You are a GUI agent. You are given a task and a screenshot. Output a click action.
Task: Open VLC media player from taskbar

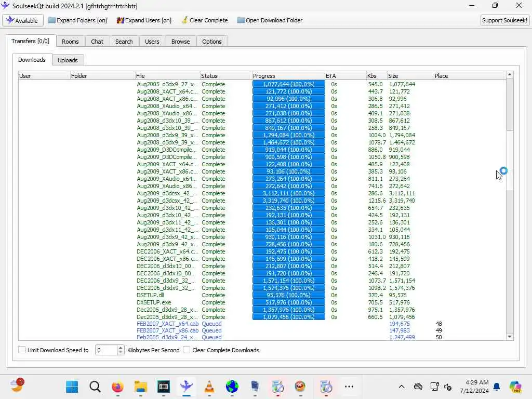tap(209, 387)
